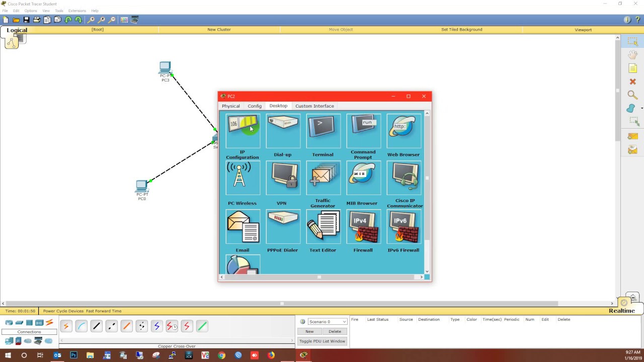Switch to the Config tab in PC2

pos(255,106)
